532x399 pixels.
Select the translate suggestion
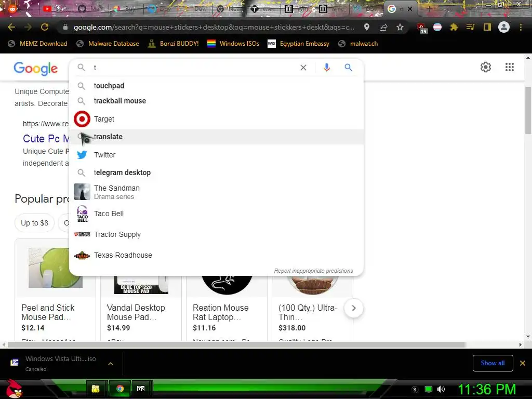tap(216, 137)
